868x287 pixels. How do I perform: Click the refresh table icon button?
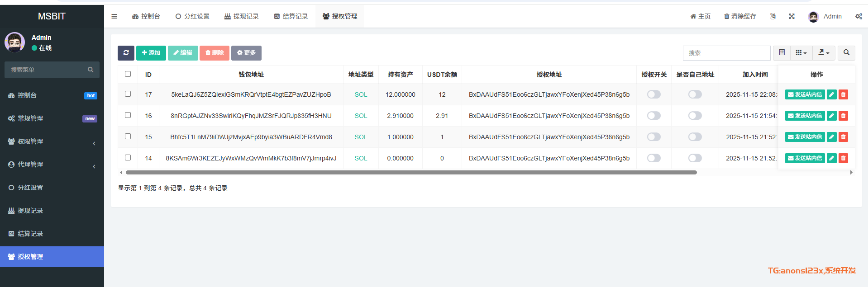(126, 53)
